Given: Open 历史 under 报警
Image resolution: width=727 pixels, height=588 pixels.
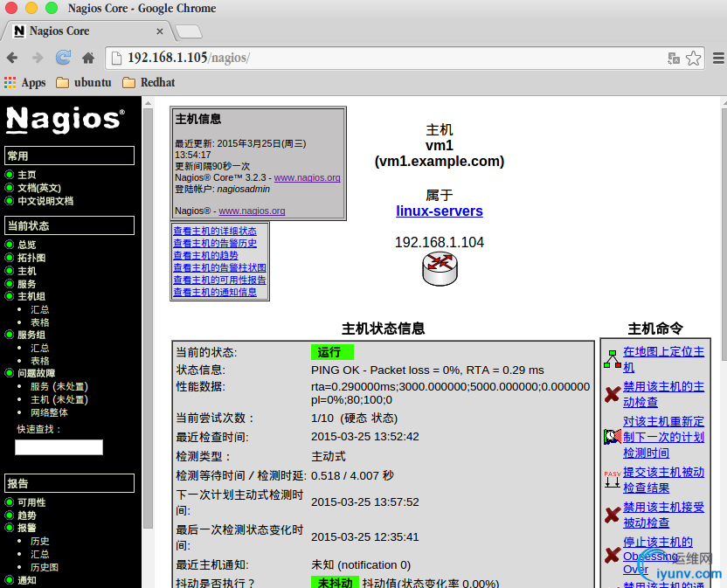Looking at the screenshot, I should [x=39, y=541].
